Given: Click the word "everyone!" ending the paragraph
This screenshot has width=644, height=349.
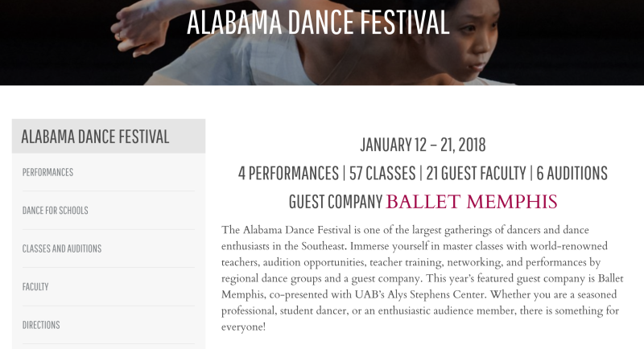Looking at the screenshot, I should tap(243, 328).
